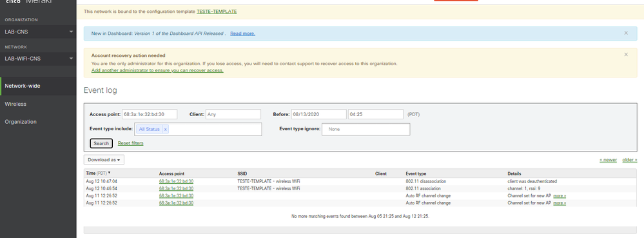Click the Search button
This screenshot has width=644, height=238.
pyautogui.click(x=101, y=143)
